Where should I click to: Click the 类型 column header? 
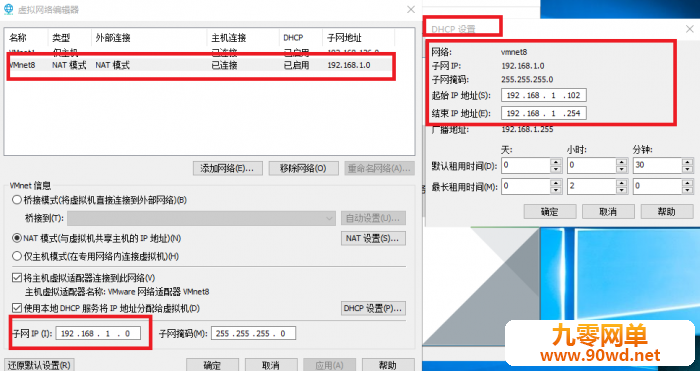pyautogui.click(x=69, y=38)
